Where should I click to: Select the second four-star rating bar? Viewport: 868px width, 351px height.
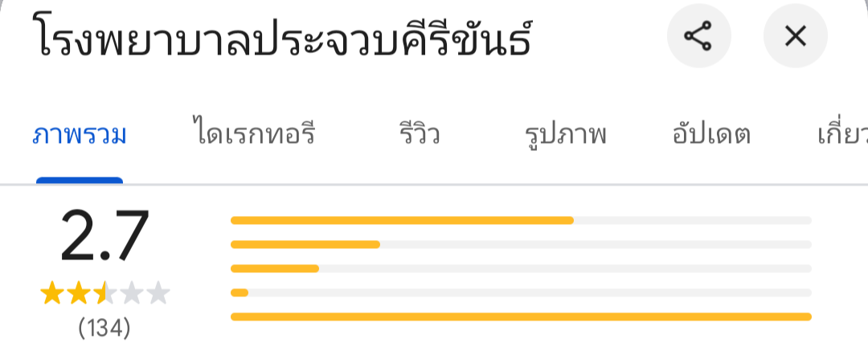pyautogui.click(x=521, y=244)
